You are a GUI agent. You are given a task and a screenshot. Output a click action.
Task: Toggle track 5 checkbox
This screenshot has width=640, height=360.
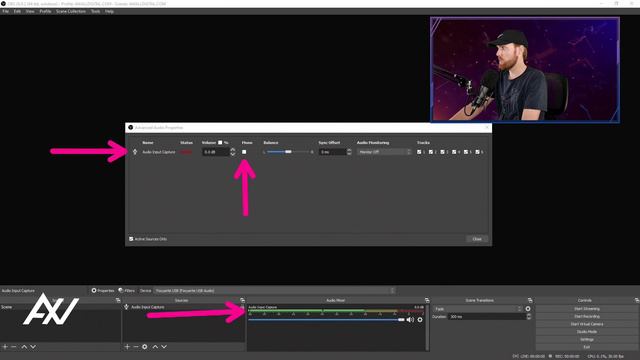click(466, 152)
